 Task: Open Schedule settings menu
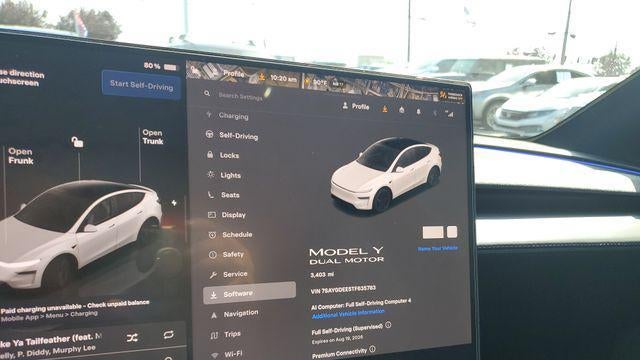pyautogui.click(x=237, y=235)
